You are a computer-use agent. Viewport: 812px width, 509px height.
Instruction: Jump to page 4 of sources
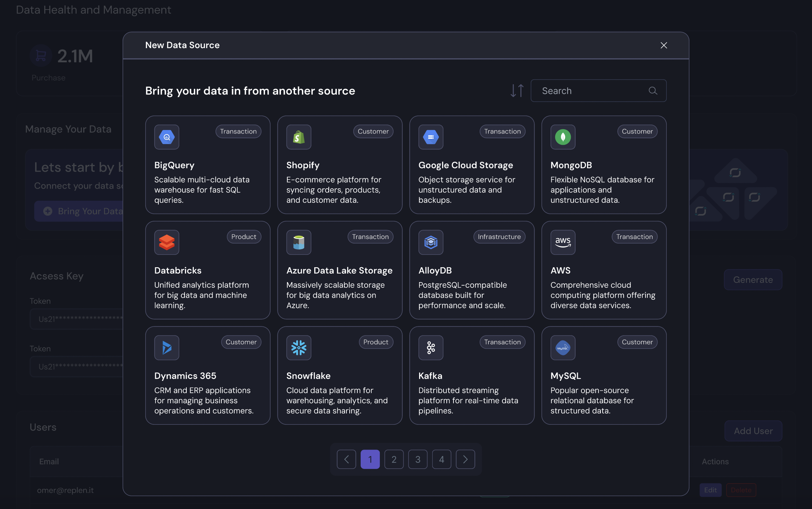[441, 459]
